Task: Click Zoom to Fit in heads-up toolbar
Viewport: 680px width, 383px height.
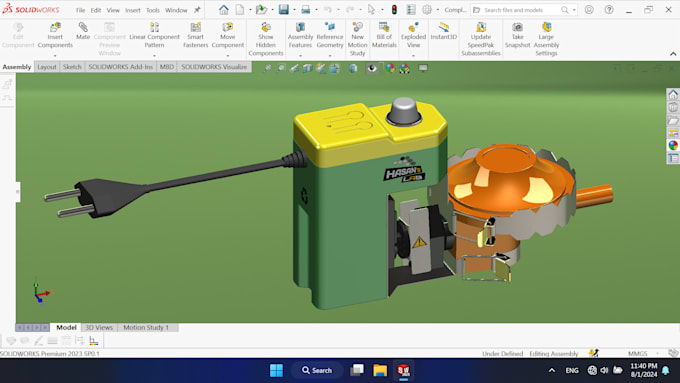Action: click(x=267, y=68)
